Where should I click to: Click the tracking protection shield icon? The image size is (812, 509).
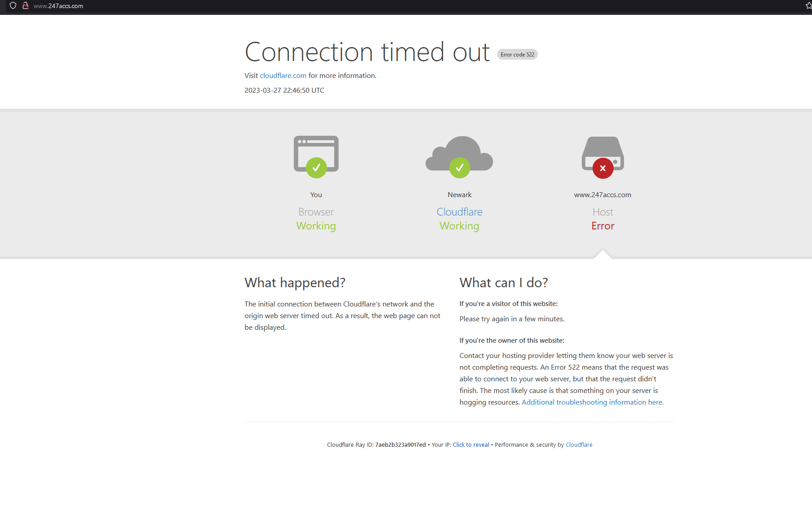point(13,6)
